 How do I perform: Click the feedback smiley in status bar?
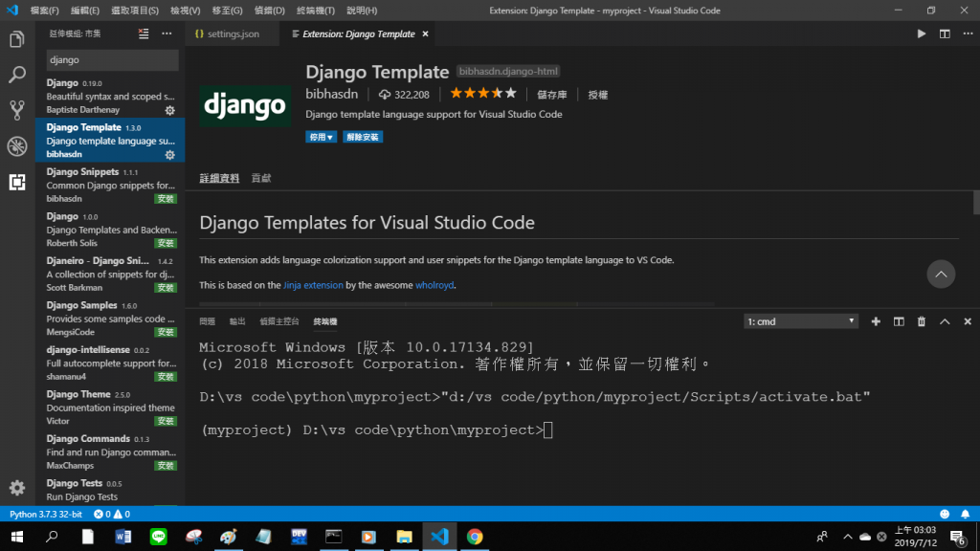tap(945, 514)
